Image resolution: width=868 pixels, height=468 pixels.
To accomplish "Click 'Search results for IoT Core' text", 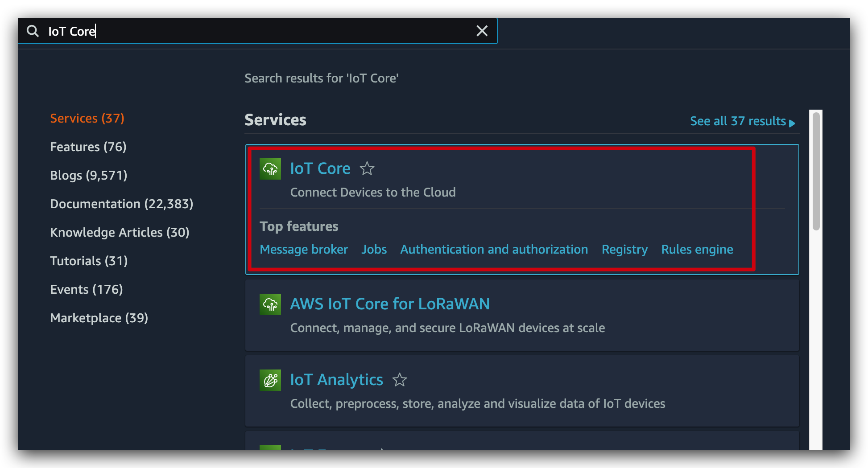I will coord(322,78).
